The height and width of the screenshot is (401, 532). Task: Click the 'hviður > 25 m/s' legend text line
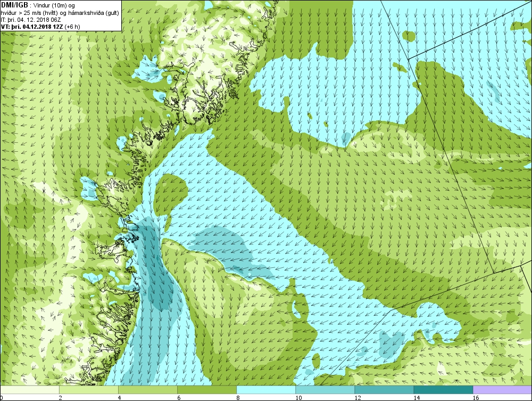tap(60, 13)
